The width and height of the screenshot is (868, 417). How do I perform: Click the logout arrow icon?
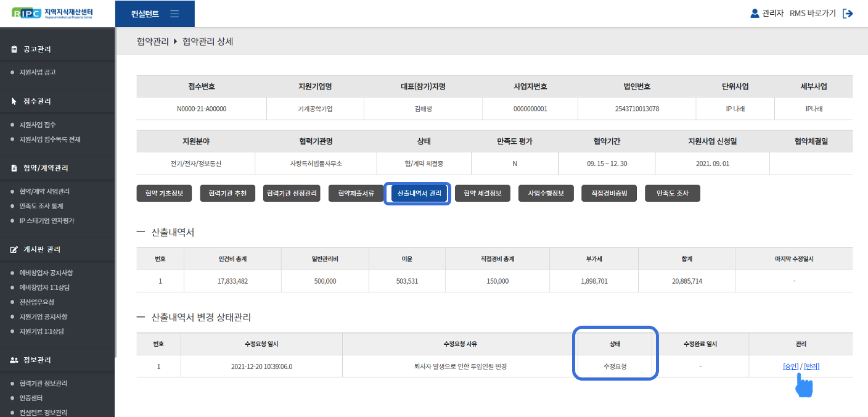(x=848, y=14)
